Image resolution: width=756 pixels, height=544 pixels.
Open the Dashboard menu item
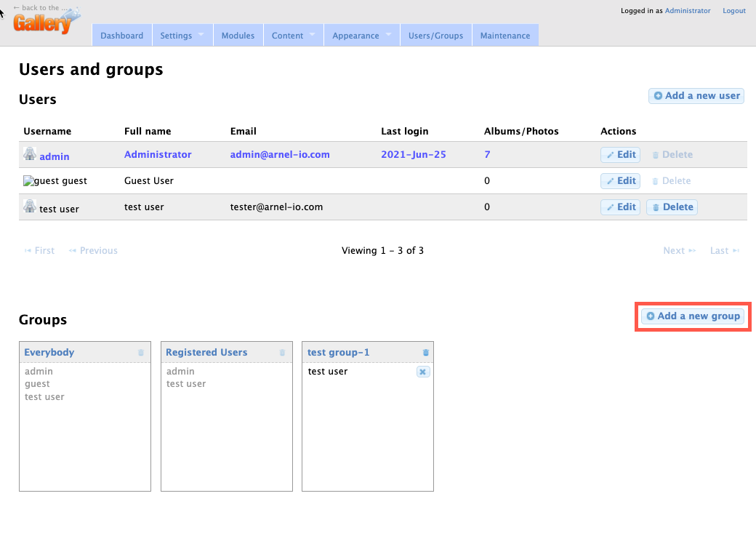point(121,36)
